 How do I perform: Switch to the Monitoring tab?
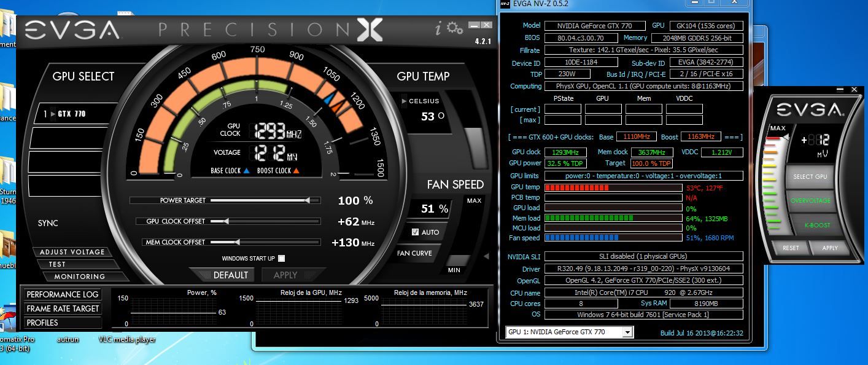coord(79,277)
